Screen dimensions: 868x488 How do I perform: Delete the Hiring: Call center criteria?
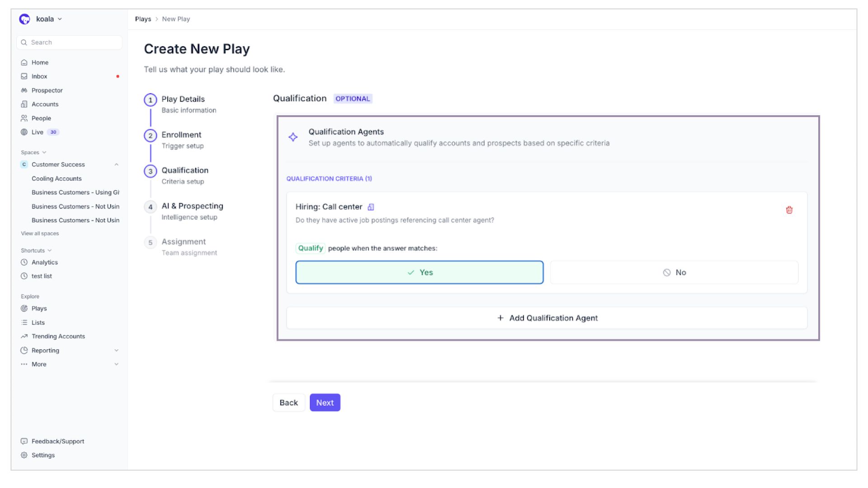(788, 209)
